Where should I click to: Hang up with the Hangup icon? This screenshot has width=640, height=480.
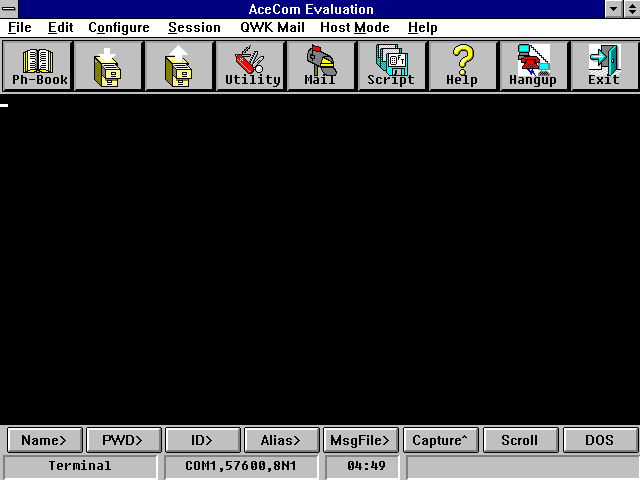pyautogui.click(x=534, y=66)
